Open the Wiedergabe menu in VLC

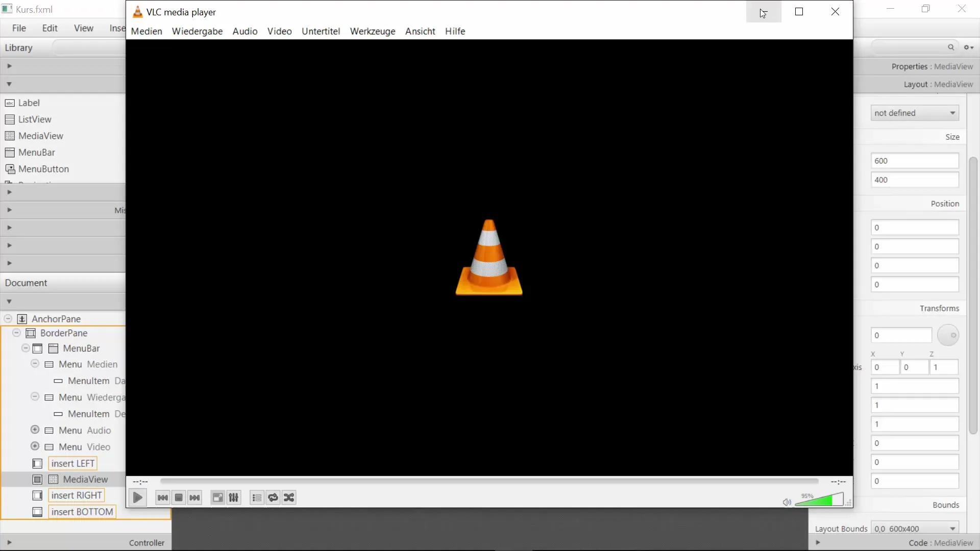tap(197, 31)
